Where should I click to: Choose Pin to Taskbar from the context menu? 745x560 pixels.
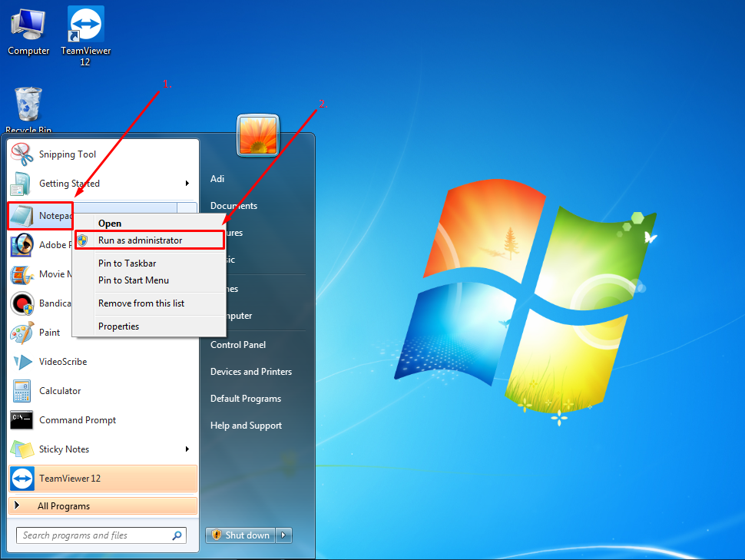pyautogui.click(x=127, y=263)
